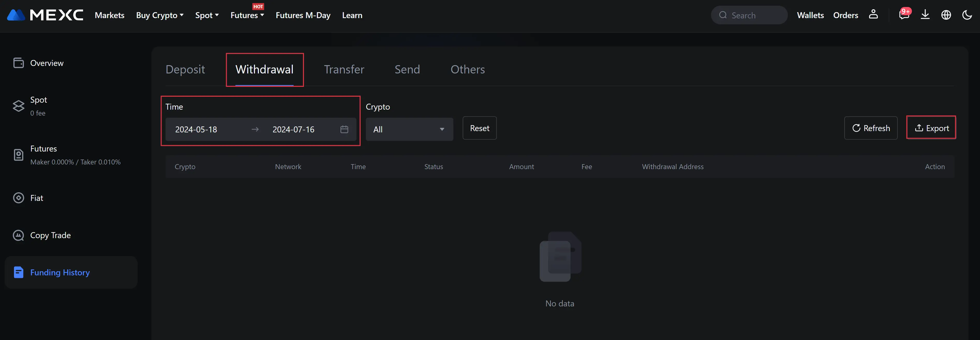Image resolution: width=980 pixels, height=340 pixels.
Task: Expand the Buy Crypto dropdown
Action: (159, 15)
